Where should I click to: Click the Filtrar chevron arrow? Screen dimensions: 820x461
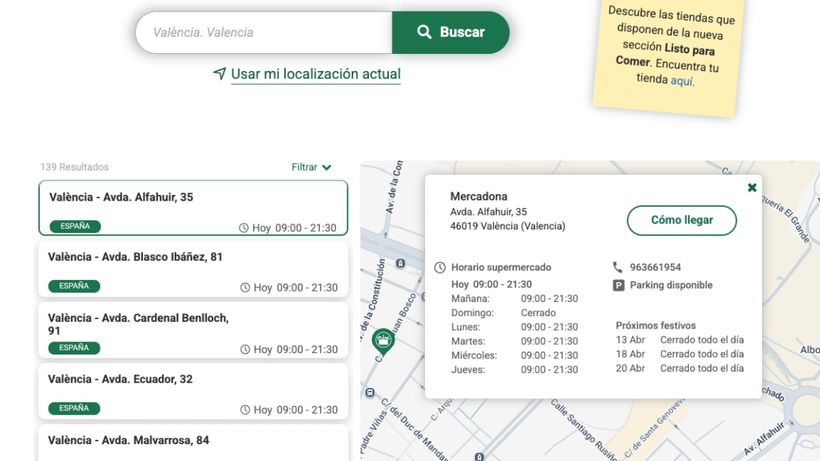(x=327, y=168)
